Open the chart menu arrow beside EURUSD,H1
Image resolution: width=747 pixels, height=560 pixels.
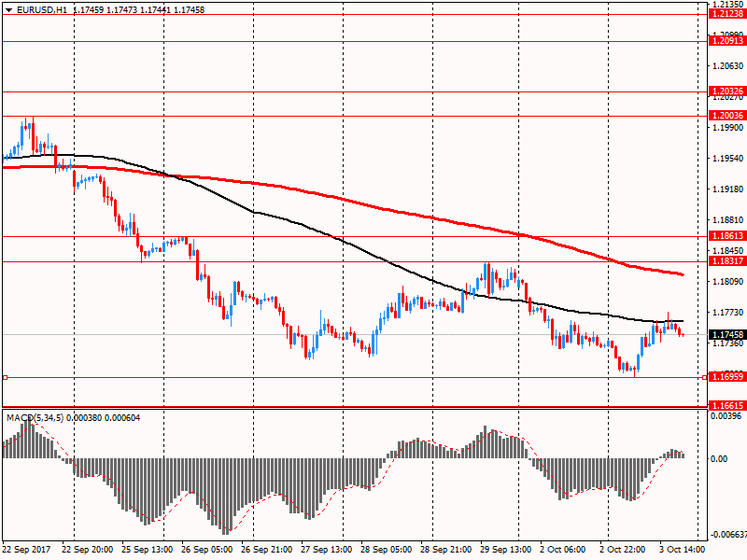click(x=9, y=10)
